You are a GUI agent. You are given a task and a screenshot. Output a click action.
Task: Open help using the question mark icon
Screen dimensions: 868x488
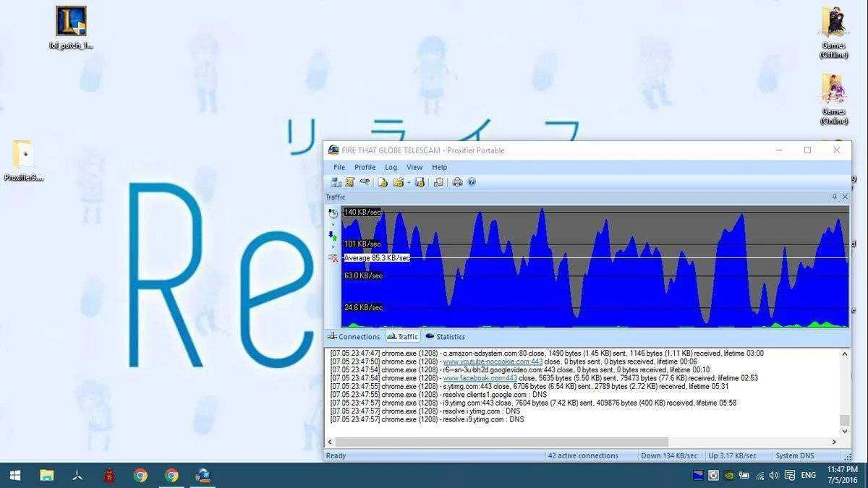(x=472, y=182)
